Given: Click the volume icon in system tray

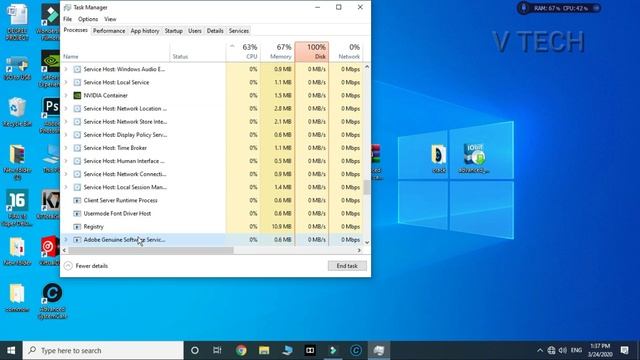Looking at the screenshot, I should click(x=563, y=350).
